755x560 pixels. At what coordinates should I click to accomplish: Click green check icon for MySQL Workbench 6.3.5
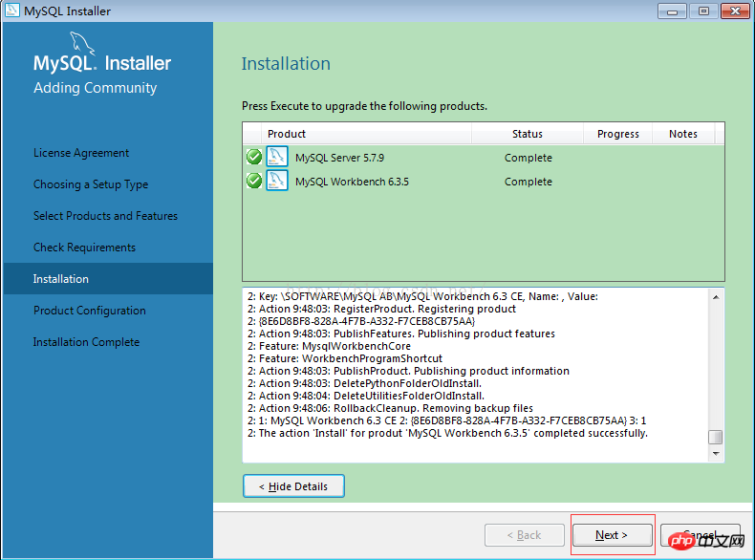(x=254, y=181)
